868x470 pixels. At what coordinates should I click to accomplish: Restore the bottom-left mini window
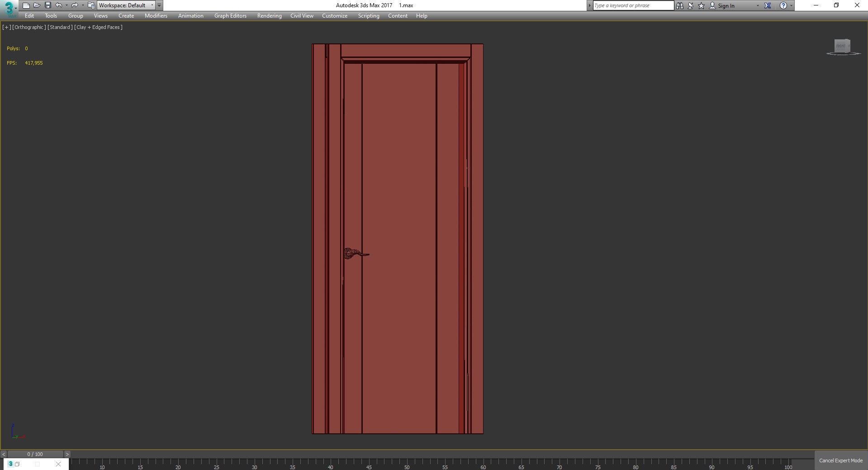pos(17,464)
